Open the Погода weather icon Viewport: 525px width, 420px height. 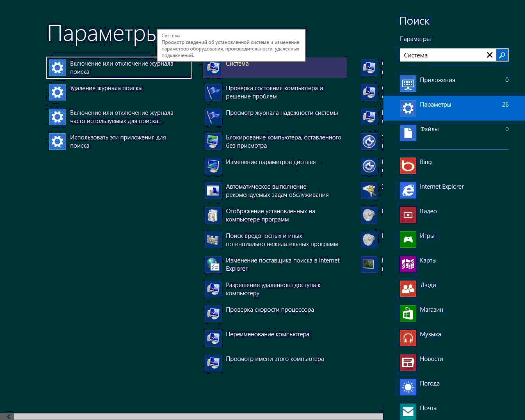coord(408,387)
